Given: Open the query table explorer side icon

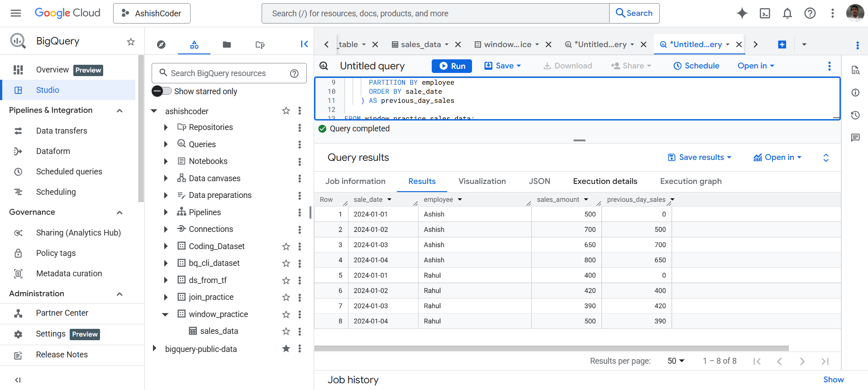Looking at the screenshot, I should (x=855, y=70).
